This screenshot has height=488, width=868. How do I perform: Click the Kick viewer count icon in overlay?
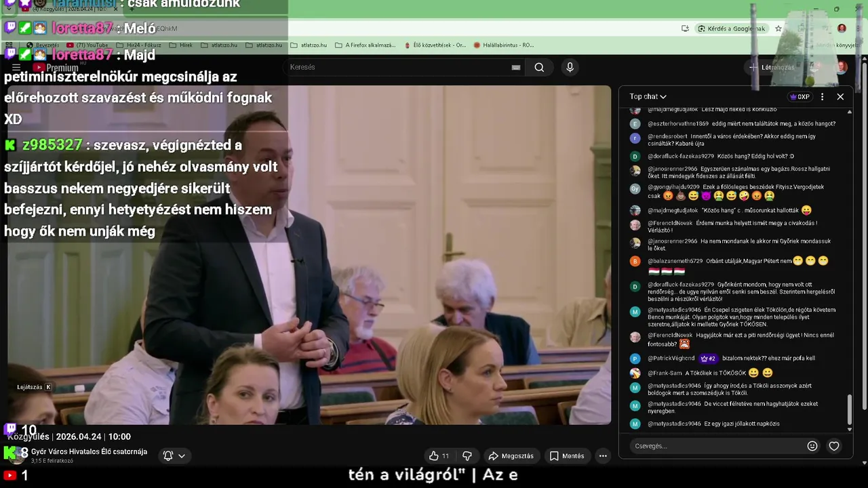pos(10,453)
